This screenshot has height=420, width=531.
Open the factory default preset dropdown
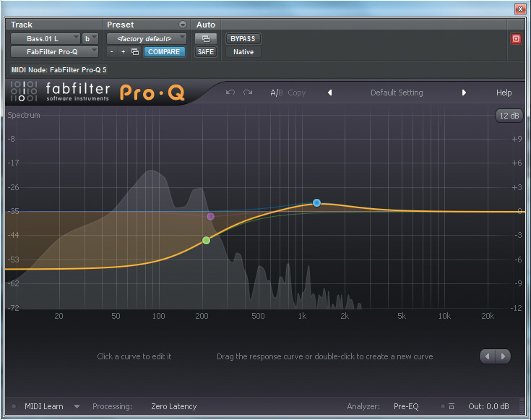coord(146,38)
